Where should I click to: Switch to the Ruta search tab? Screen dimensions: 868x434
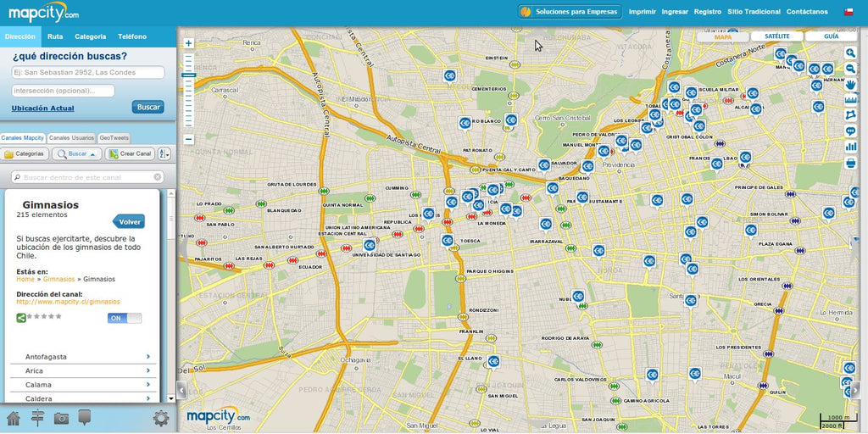pos(55,36)
